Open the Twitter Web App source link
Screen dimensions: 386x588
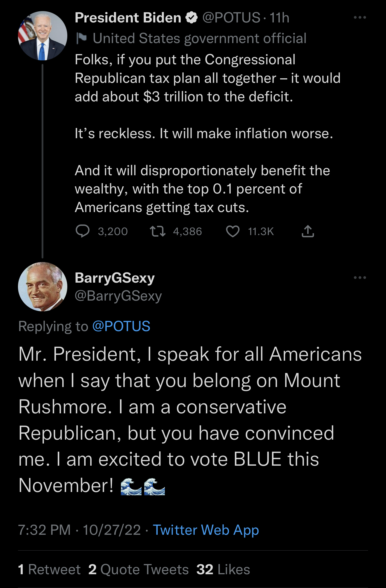[206, 530]
